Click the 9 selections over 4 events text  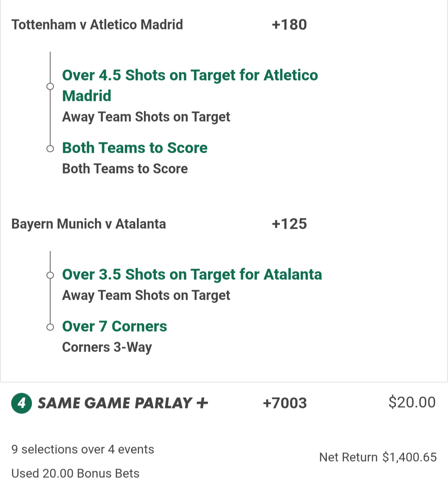pos(83,450)
